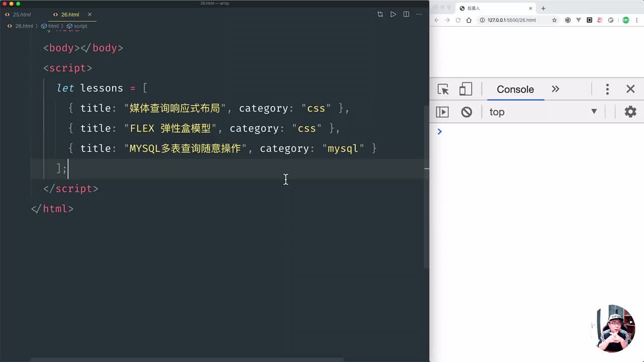Open the black square extension icon
The image size is (644, 362).
[x=590, y=20]
